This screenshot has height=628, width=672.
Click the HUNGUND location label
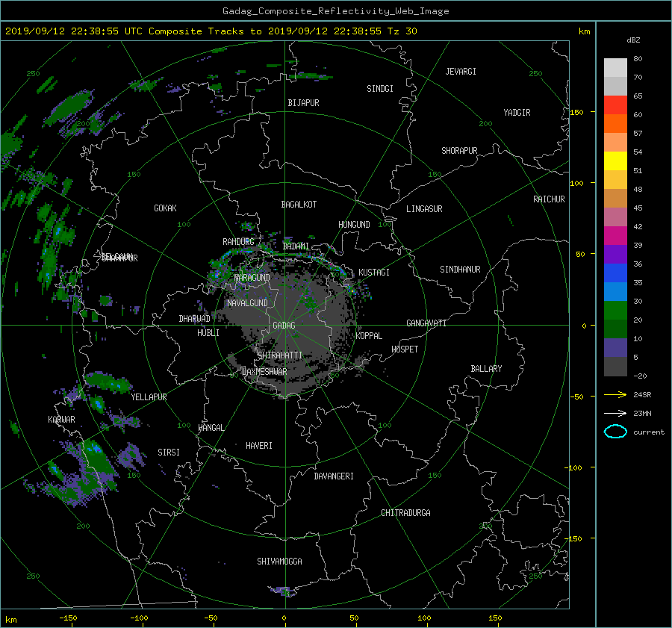pos(354,225)
